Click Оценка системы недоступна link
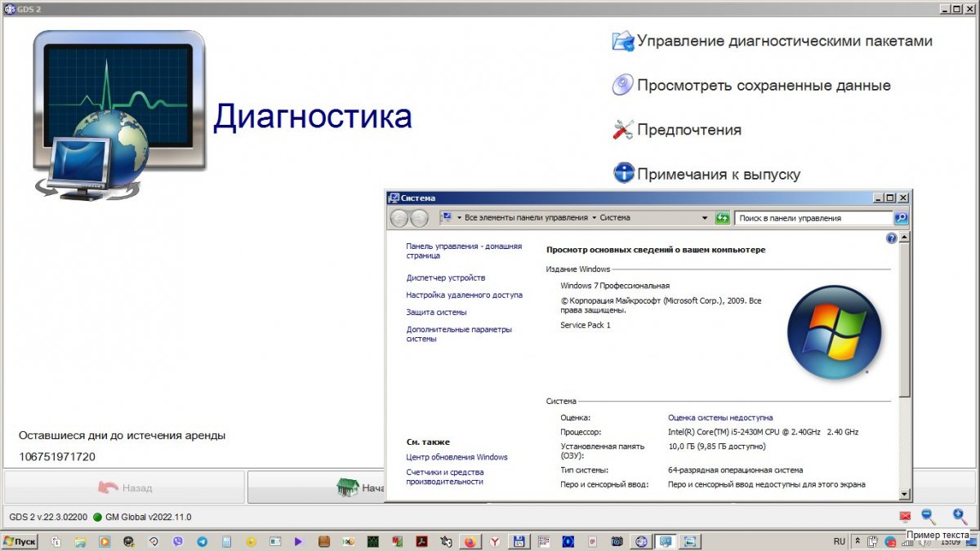 click(720, 417)
